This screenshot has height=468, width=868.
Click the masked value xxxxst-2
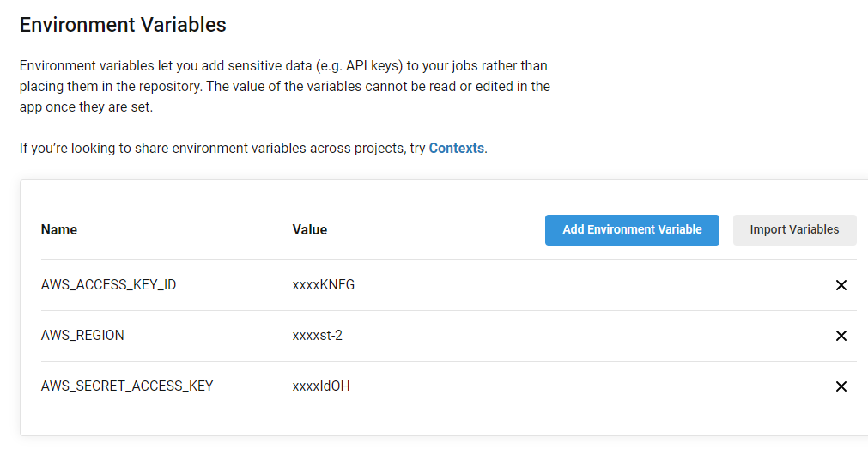pos(317,336)
